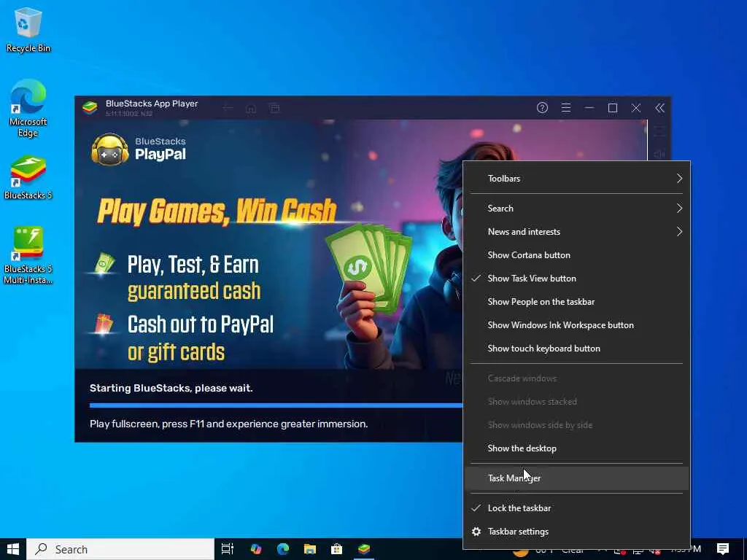This screenshot has height=560, width=747.
Task: Select Show the desktop
Action: (576, 448)
